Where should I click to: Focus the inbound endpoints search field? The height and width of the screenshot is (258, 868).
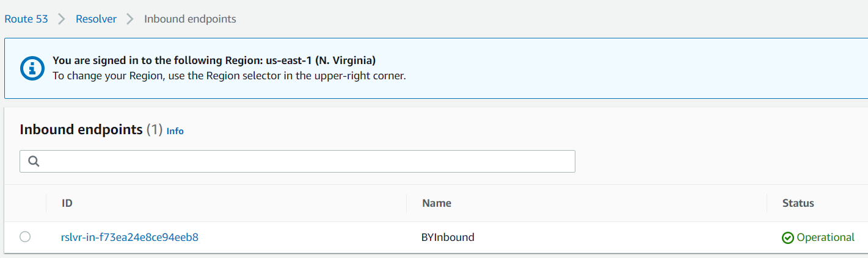297,161
